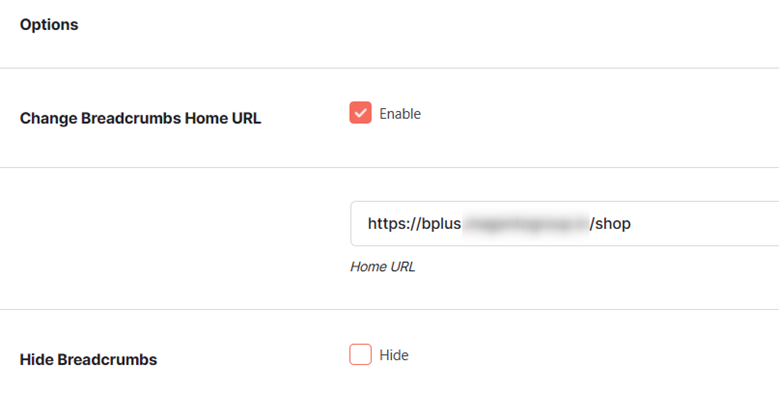
Task: Click the empty area right of "/shop"
Action: [705, 224]
